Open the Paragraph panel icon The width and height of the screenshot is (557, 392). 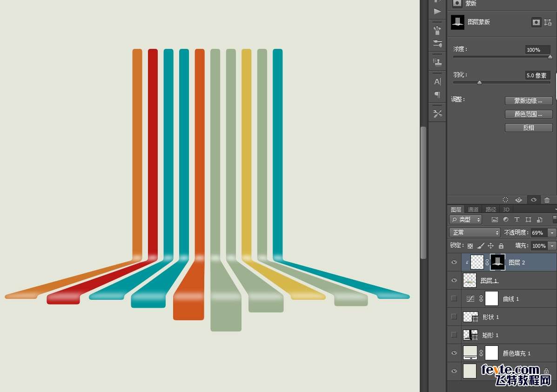[437, 95]
